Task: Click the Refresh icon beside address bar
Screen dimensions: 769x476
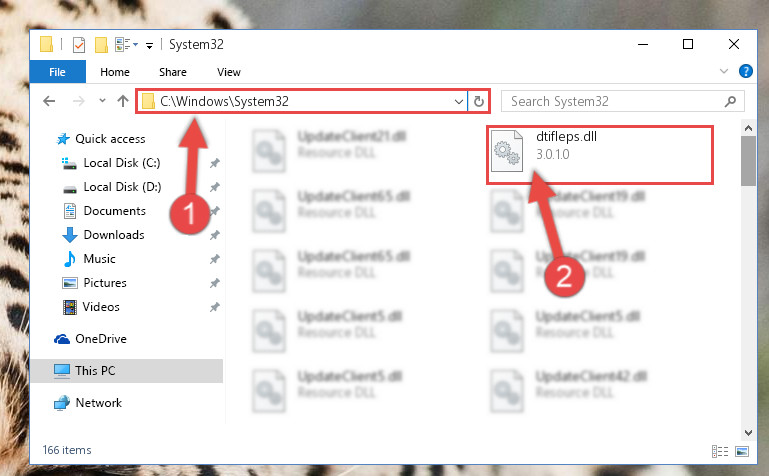Action: point(479,101)
